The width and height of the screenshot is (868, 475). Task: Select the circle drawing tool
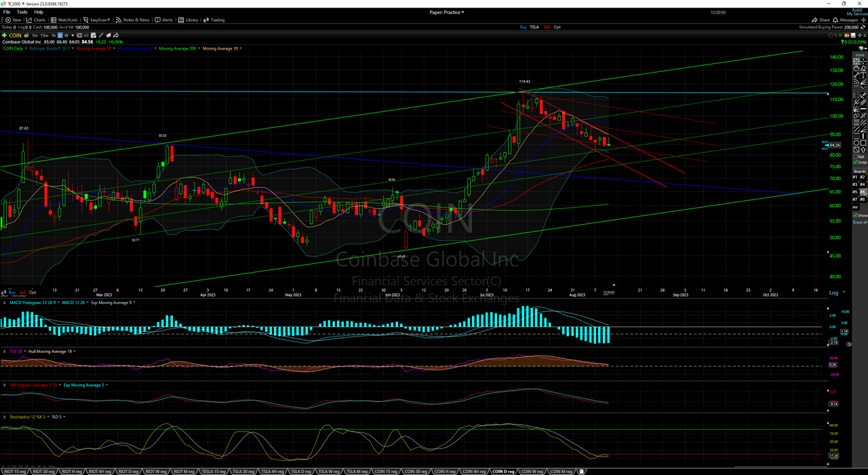(856, 142)
